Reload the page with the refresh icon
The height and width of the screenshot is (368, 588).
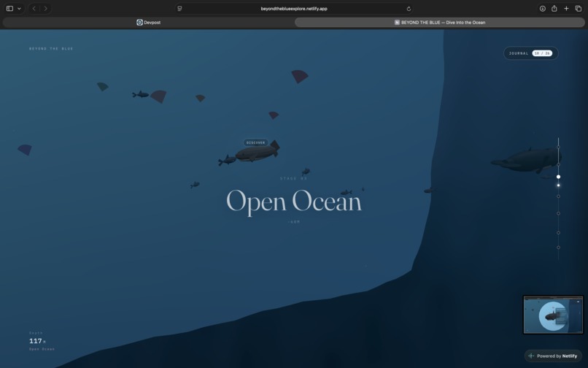409,9
